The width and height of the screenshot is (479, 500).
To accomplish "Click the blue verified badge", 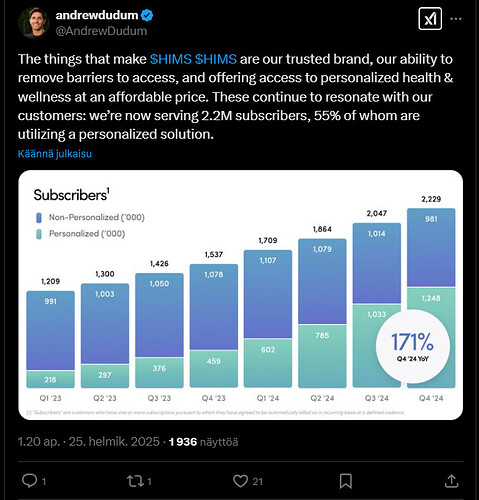I will tap(147, 15).
